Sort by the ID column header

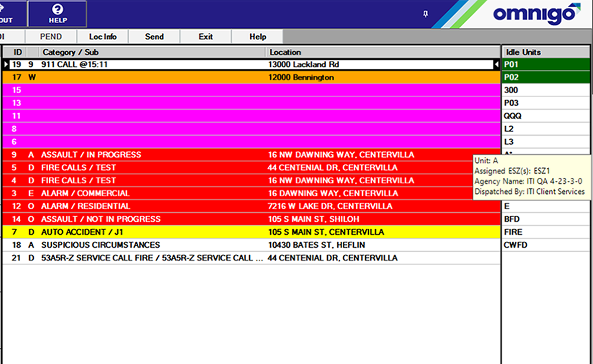17,52
